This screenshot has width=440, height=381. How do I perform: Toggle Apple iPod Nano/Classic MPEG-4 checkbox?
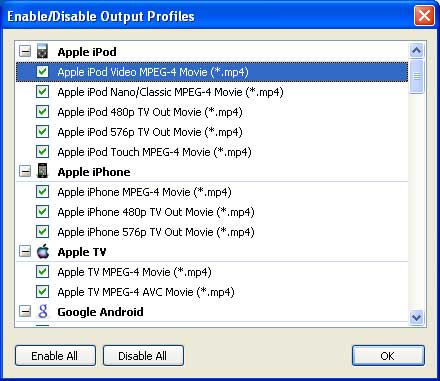click(42, 92)
